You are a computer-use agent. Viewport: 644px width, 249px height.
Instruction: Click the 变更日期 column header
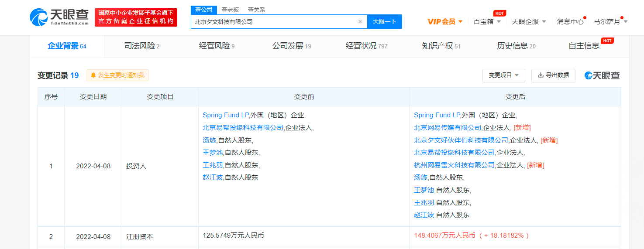(93, 97)
